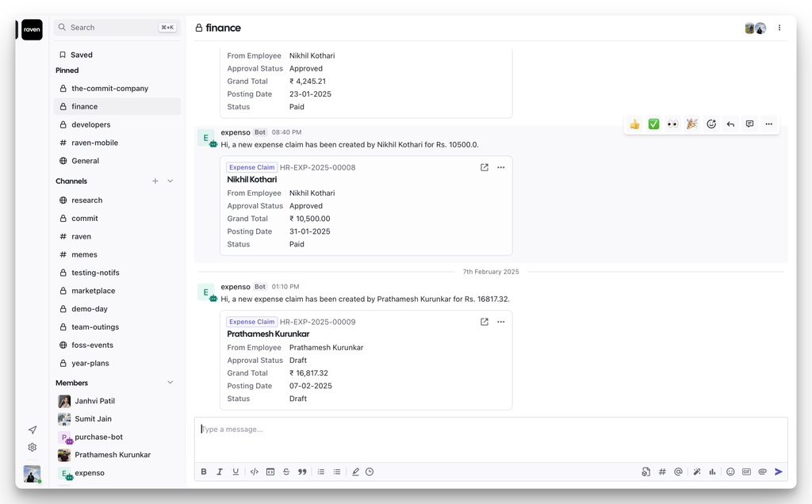Viewport: 812px width, 504px height.
Task: Open HR-EXP-2025-00009 claim in a new window
Action: tap(485, 322)
